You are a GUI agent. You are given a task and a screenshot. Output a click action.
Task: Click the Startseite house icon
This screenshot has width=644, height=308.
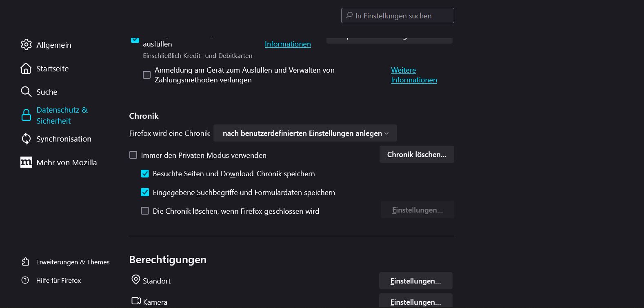(26, 69)
